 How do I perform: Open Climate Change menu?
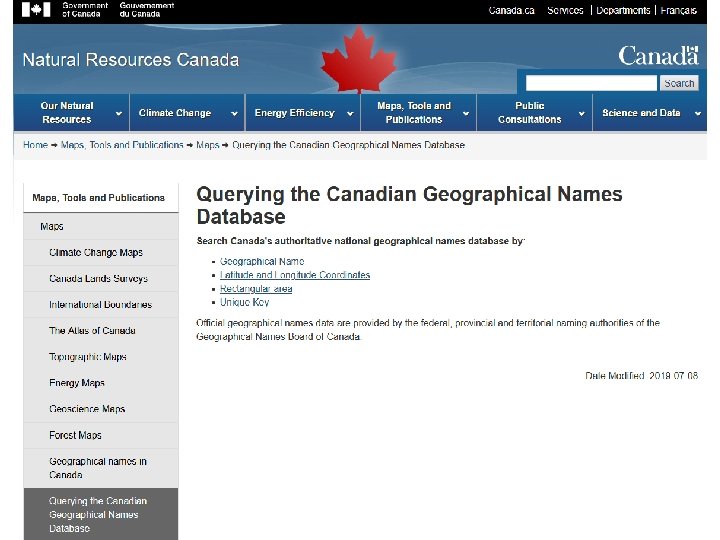[187, 112]
